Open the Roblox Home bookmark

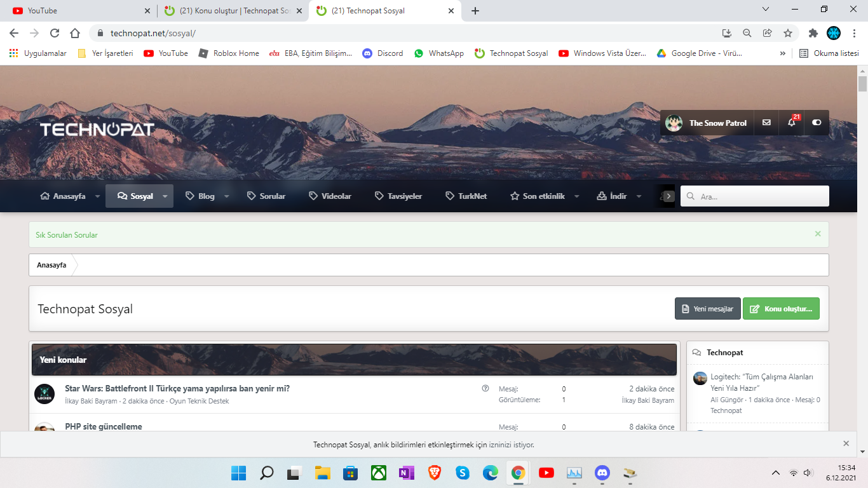point(229,53)
